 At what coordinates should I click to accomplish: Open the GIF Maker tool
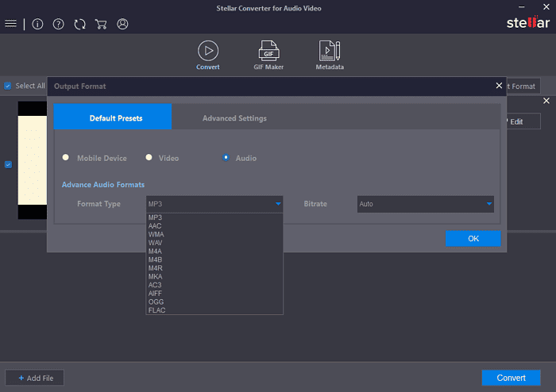coord(268,51)
